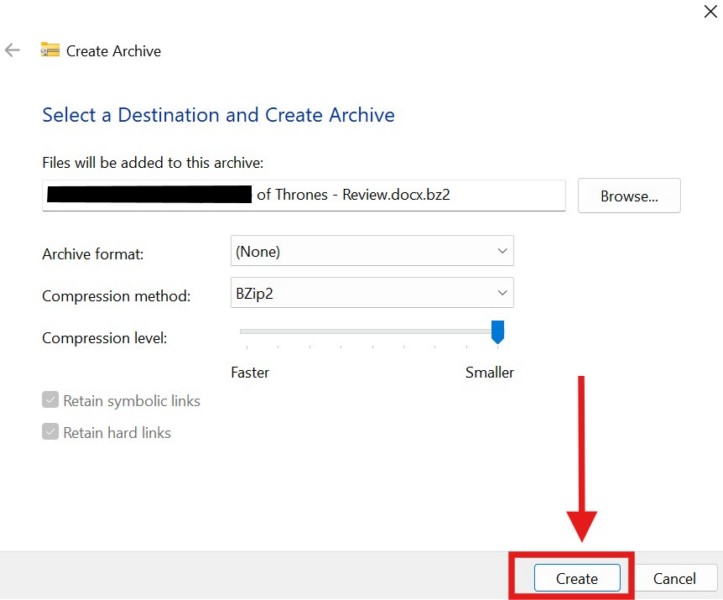
Task: Open the Archive format dropdown
Action: [x=371, y=252]
